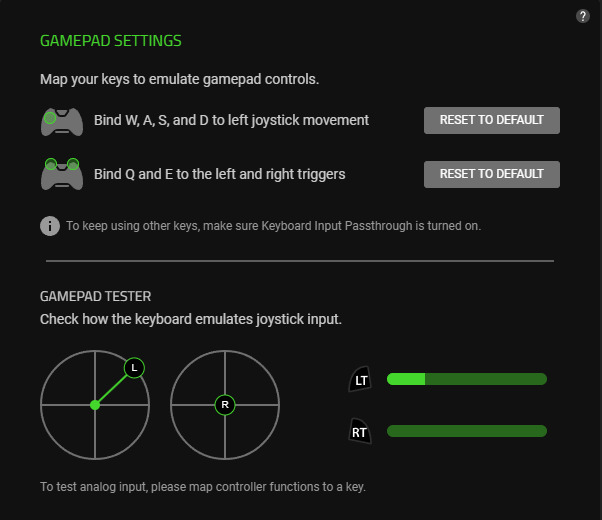
Task: Click the L joystick position marker
Action: point(134,368)
